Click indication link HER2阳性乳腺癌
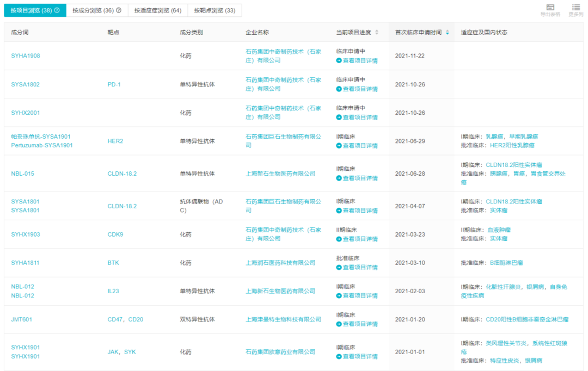Image resolution: width=588 pixels, height=371 pixels. (x=512, y=145)
